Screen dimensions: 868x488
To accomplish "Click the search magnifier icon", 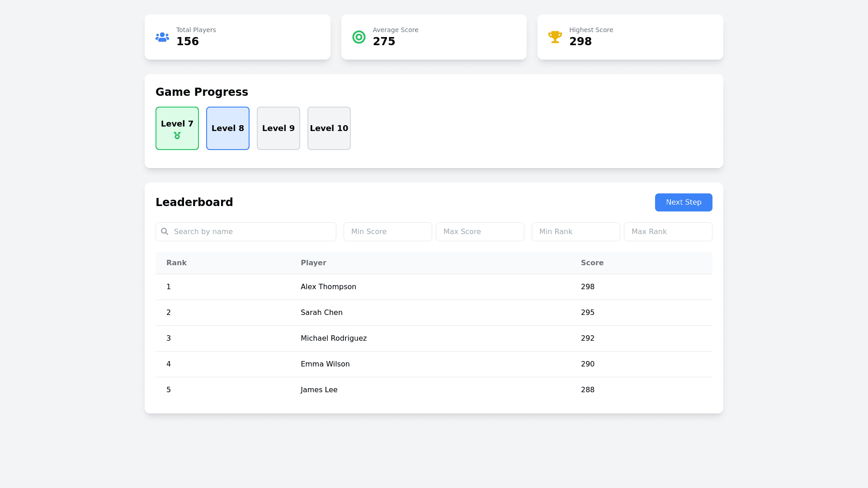I will point(165,231).
